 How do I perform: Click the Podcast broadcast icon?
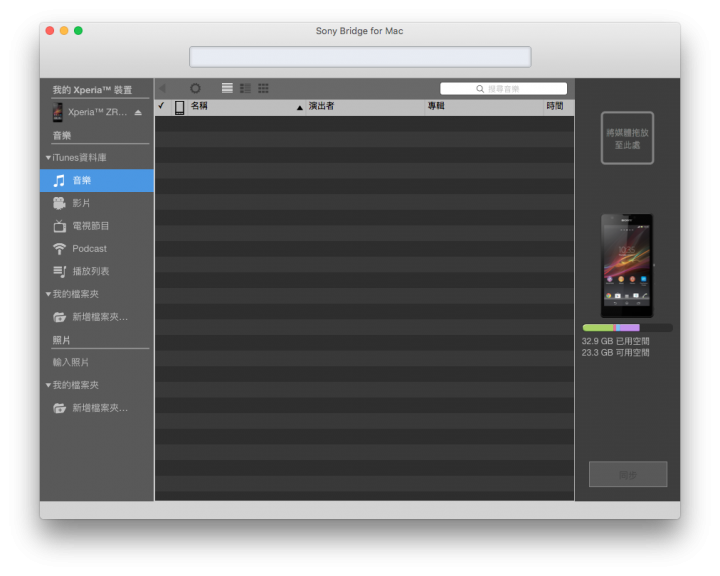point(59,248)
